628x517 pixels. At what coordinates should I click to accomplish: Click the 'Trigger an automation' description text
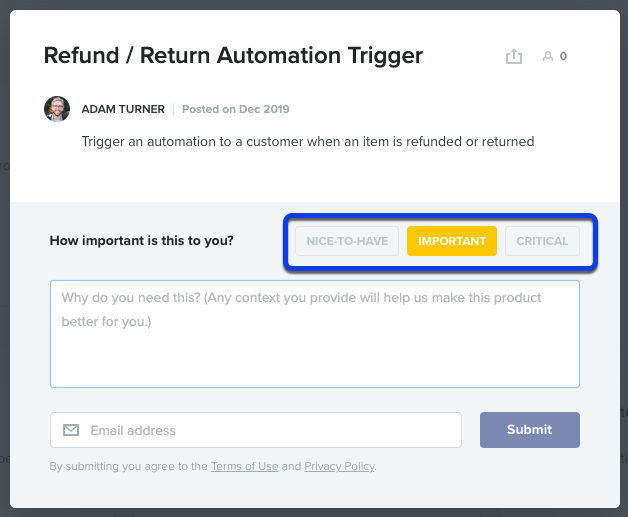tap(308, 141)
